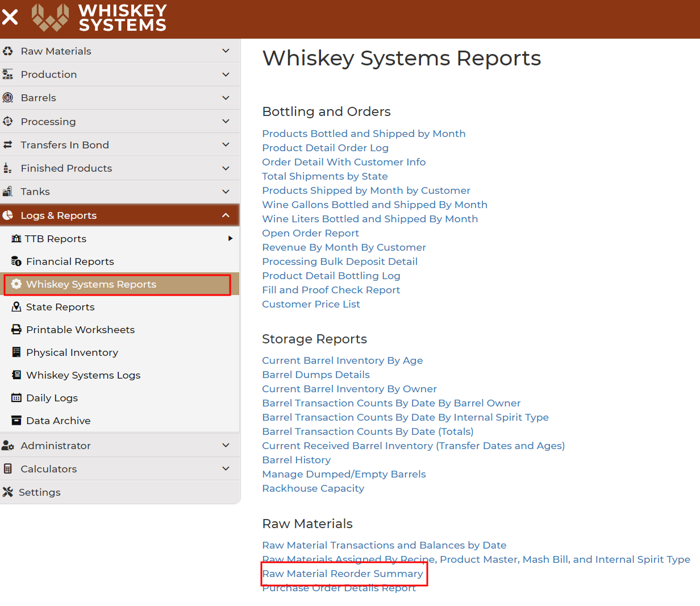Open Products Bottled and Shipped by Month
This screenshot has height=606, width=700.
click(364, 134)
